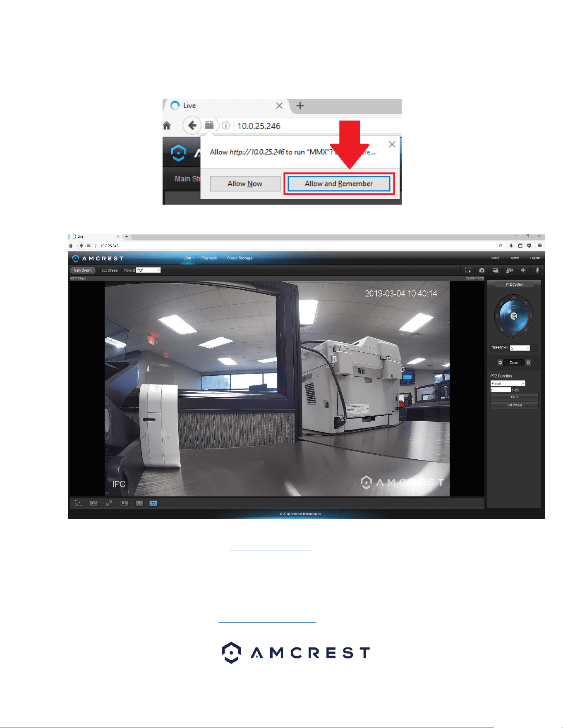Viewport: 563px width, 728px height.
Task: Click the preset number input field
Action: [x=501, y=390]
